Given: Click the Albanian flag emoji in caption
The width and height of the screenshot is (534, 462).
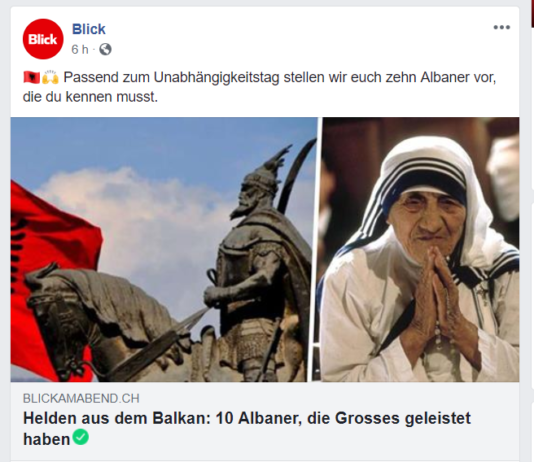Looking at the screenshot, I should [x=32, y=77].
